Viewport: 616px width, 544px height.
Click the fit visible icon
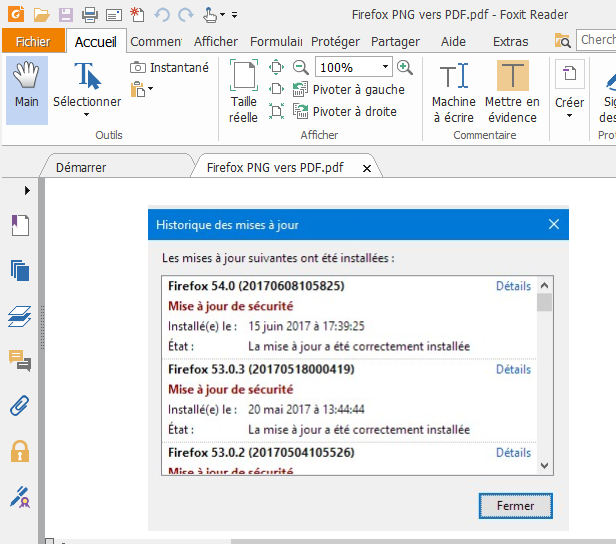tap(276, 111)
